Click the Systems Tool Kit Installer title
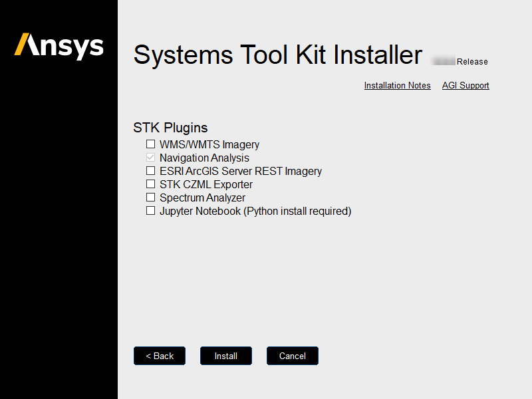 click(x=278, y=55)
